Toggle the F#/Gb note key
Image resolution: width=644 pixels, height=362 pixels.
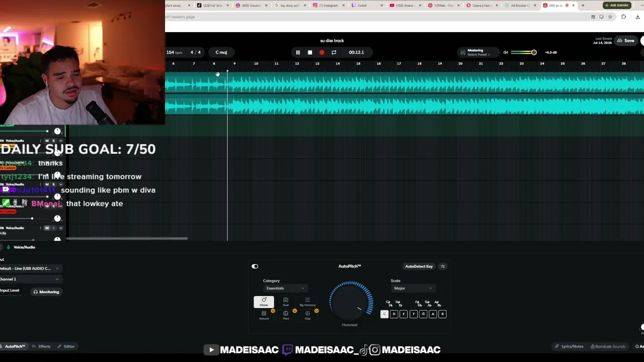coord(418,304)
